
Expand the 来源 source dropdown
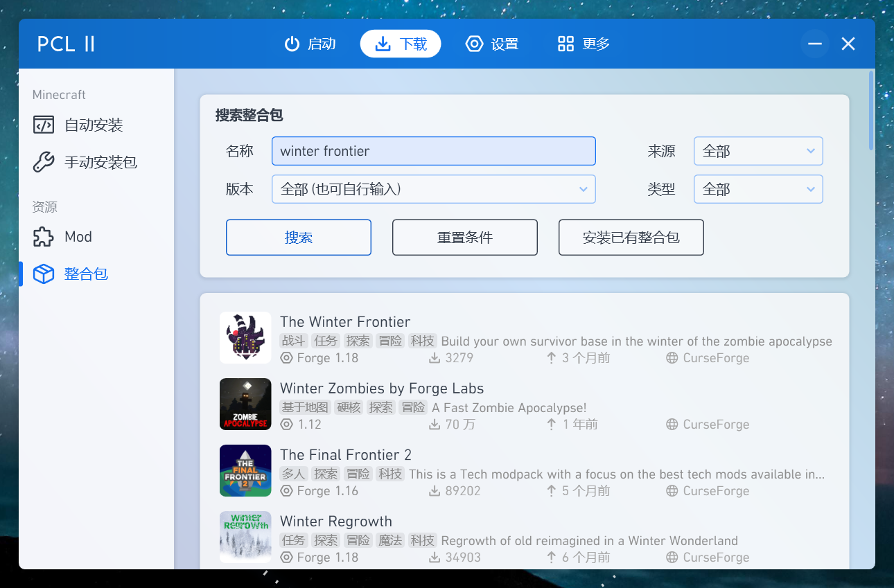(758, 151)
